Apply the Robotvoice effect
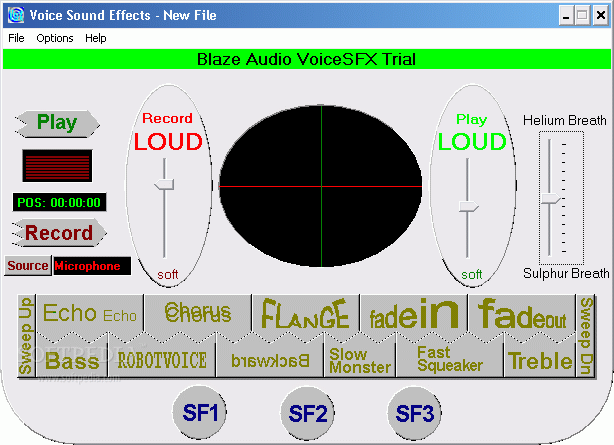 [162, 360]
